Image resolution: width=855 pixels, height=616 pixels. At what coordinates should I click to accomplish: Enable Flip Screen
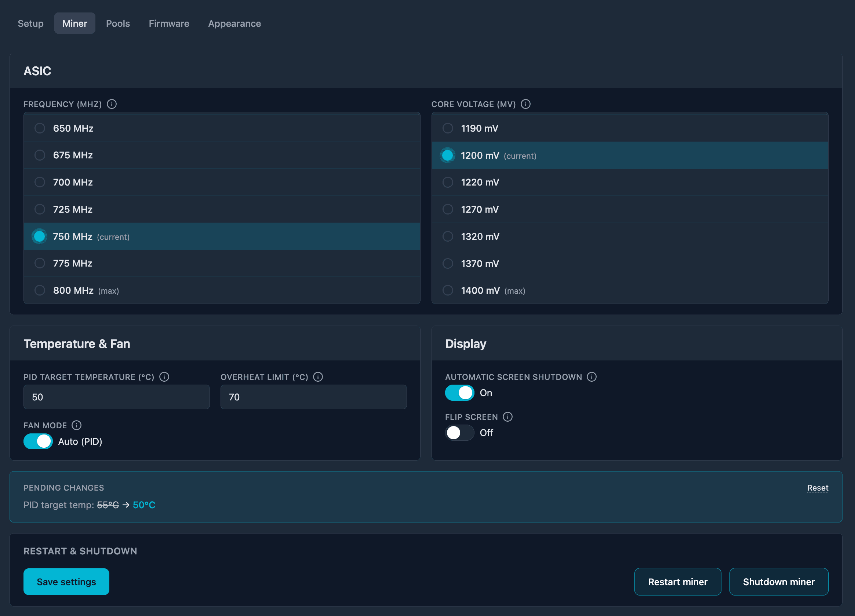459,433
